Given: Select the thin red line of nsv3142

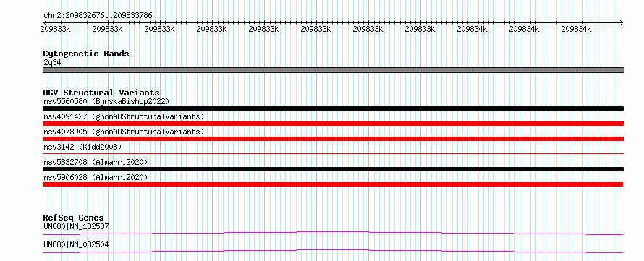Looking at the screenshot, I should pos(333,153).
